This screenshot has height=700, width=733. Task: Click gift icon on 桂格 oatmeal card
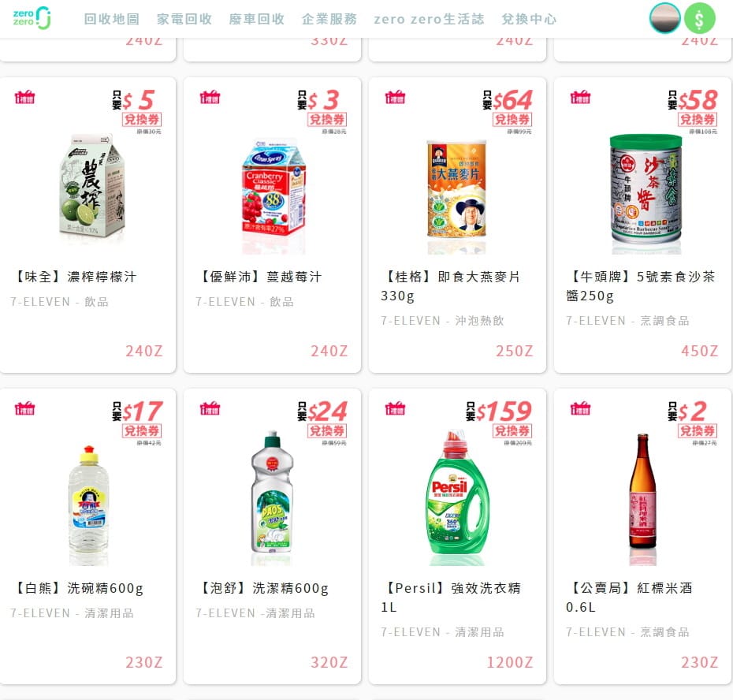[395, 97]
